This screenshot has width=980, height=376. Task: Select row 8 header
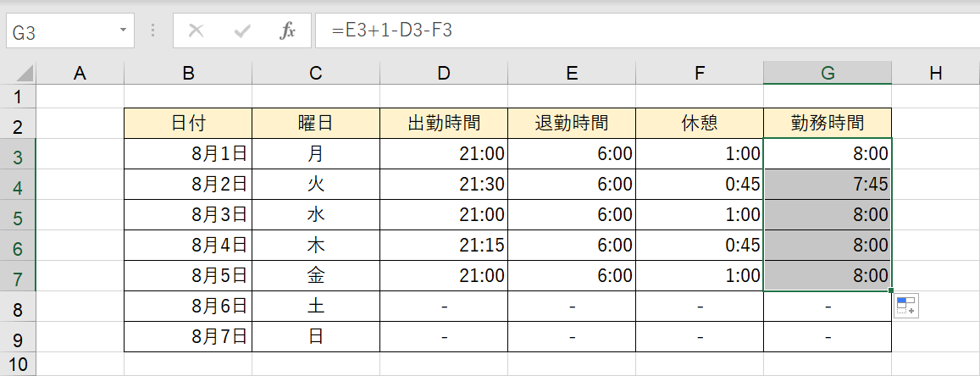point(19,307)
